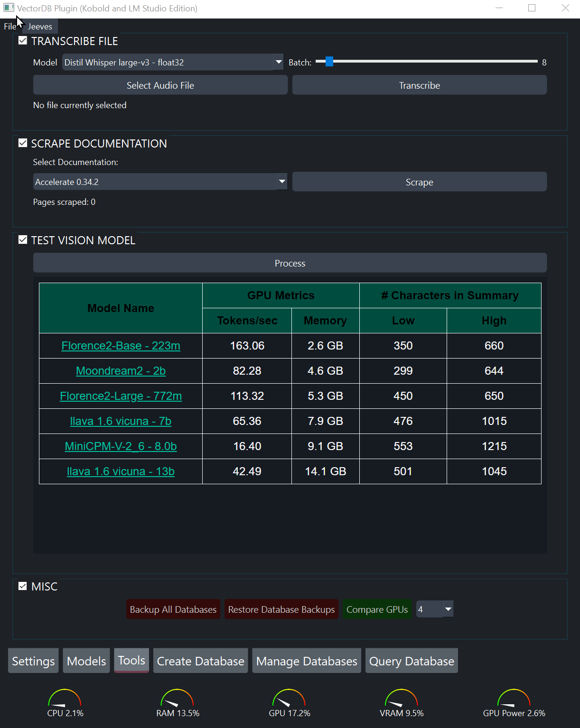Toggle the SCRAPE DOCUMENTATION checkbox

[23, 143]
